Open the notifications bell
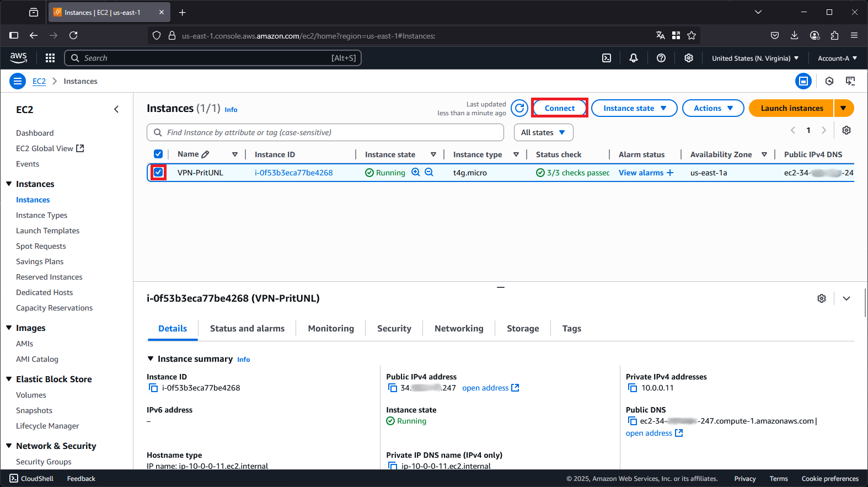The width and height of the screenshot is (868, 487). point(634,58)
